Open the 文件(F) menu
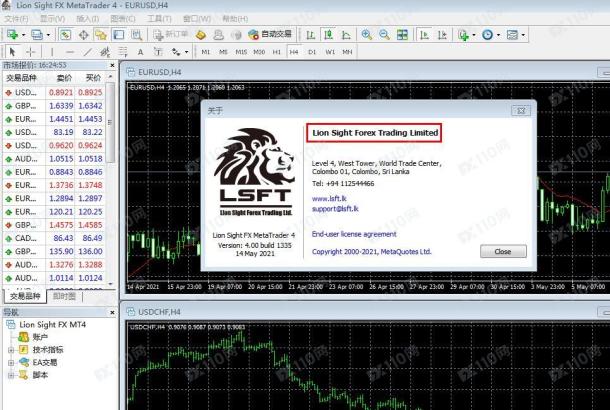The width and height of the screenshot is (610, 410). [x=16, y=19]
